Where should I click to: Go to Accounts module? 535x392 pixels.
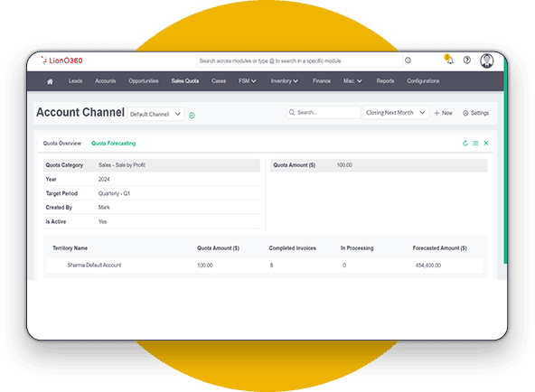coord(106,81)
